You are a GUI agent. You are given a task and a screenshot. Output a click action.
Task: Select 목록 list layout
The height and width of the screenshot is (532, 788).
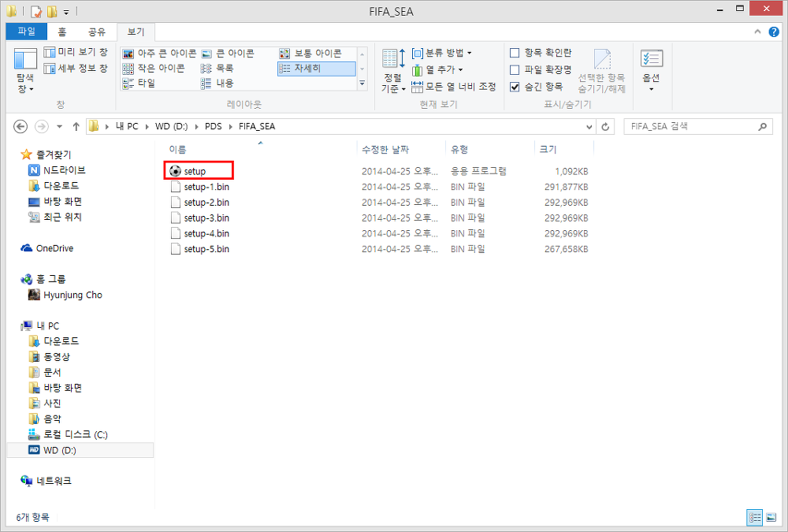[217, 69]
